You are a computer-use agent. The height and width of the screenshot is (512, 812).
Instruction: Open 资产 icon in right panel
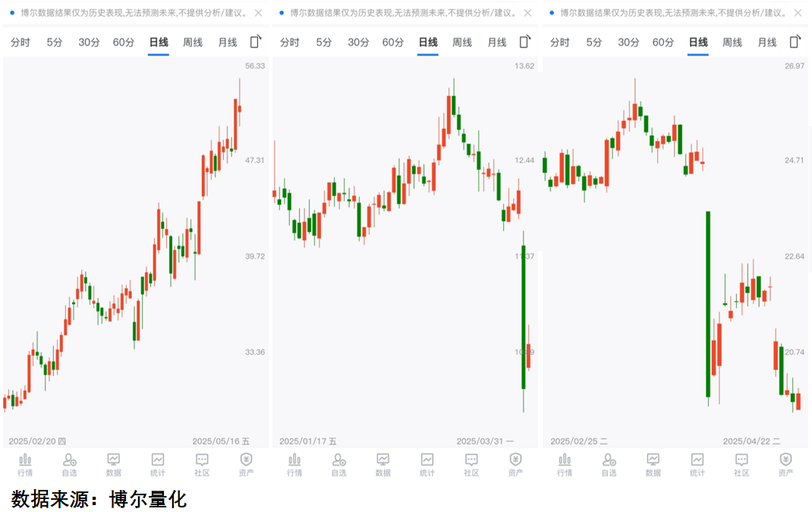(785, 463)
